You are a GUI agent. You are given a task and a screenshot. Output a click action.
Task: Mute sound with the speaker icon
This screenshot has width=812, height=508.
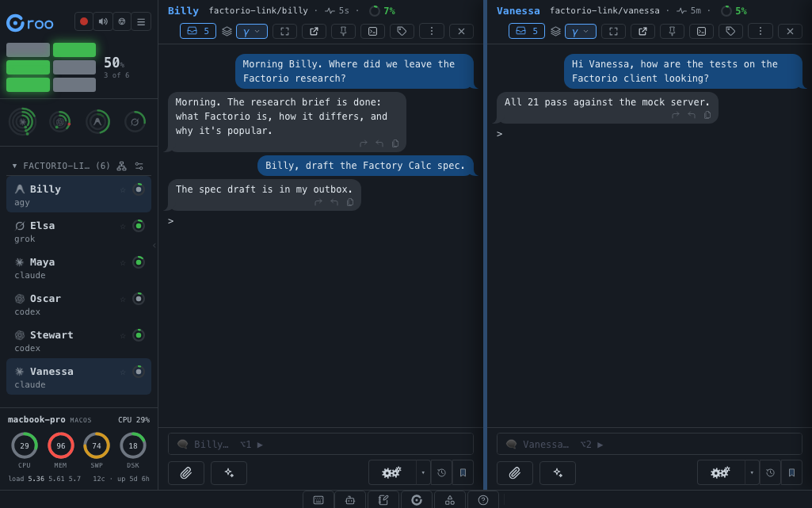tap(103, 21)
